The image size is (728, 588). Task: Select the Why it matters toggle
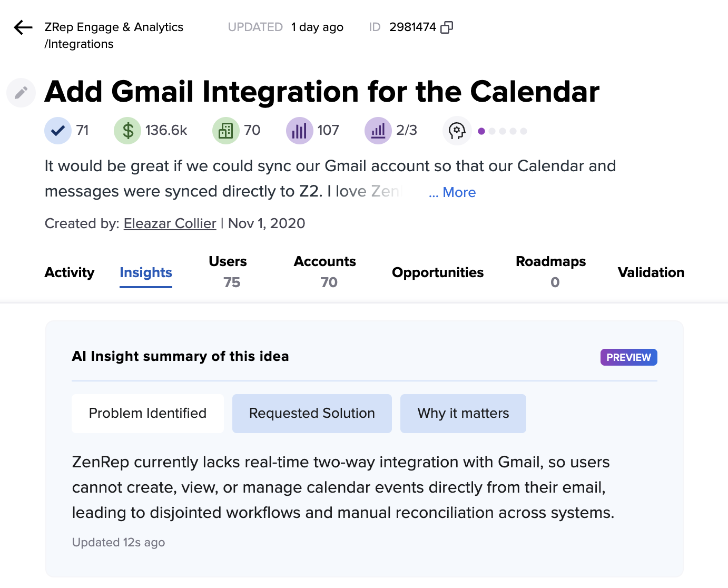463,414
